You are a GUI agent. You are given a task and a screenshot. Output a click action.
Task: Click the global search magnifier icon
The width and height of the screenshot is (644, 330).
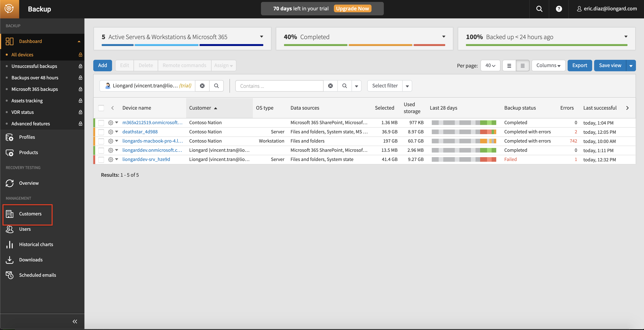coord(539,9)
